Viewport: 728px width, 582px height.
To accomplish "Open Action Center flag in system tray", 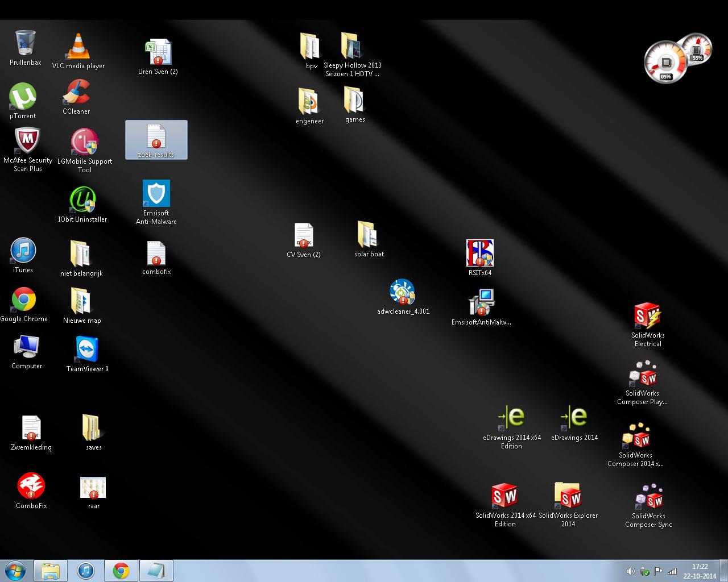I will [659, 571].
